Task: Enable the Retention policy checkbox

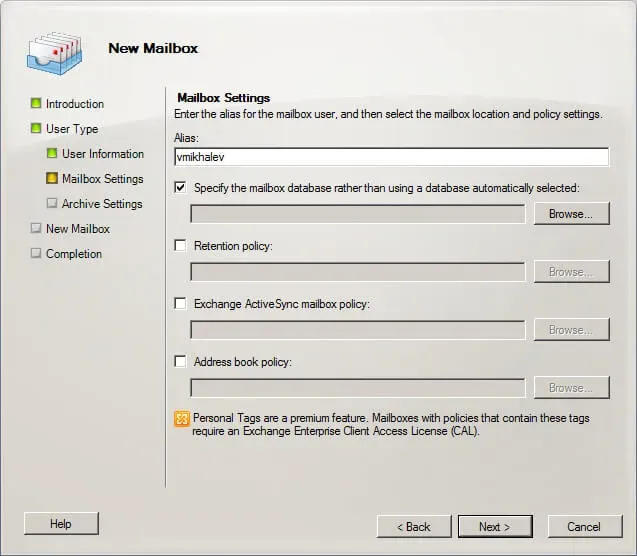Action: pyautogui.click(x=180, y=245)
